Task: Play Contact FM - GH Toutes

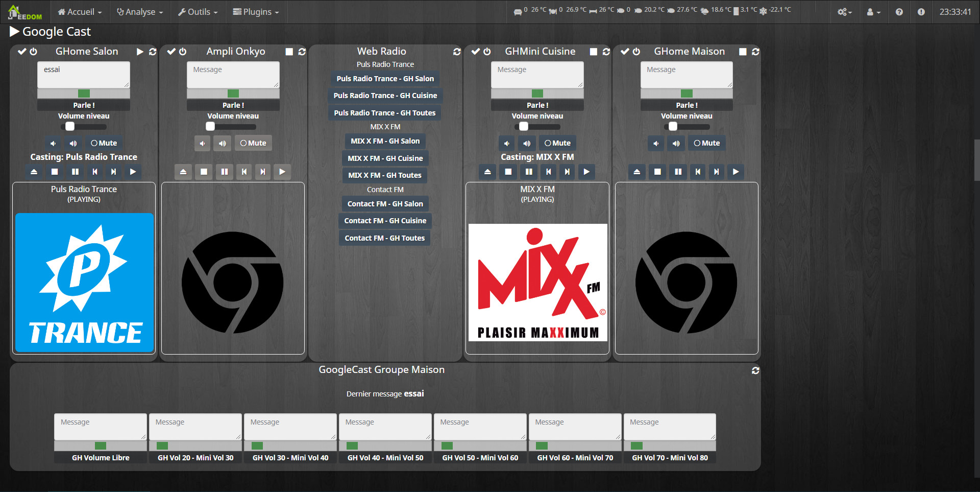Action: [385, 238]
